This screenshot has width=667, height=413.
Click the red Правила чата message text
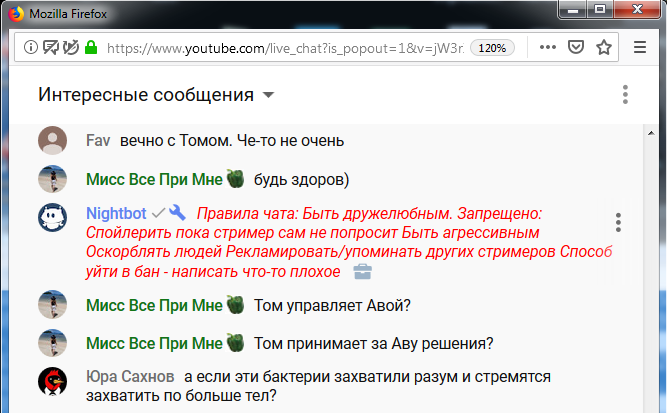[x=349, y=242]
